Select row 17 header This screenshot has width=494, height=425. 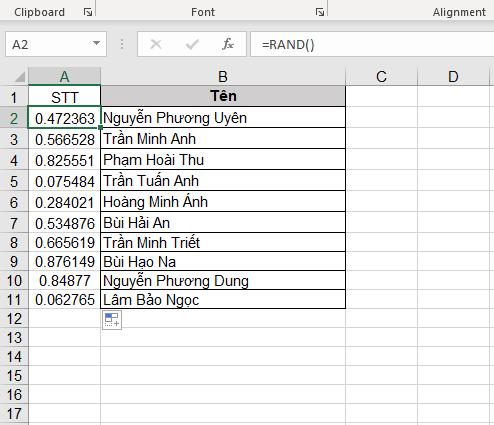click(x=14, y=413)
